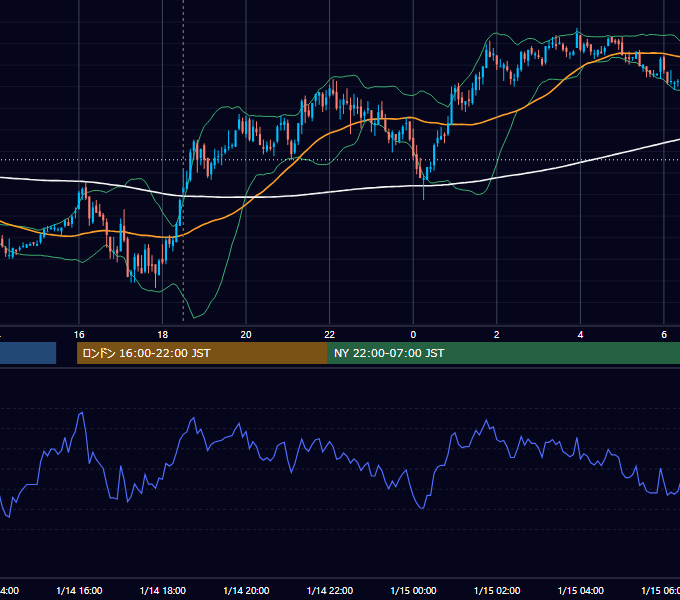This screenshot has width=680, height=600.
Task: Click the 4 hour label on the upper time axis
Action: tap(580, 335)
